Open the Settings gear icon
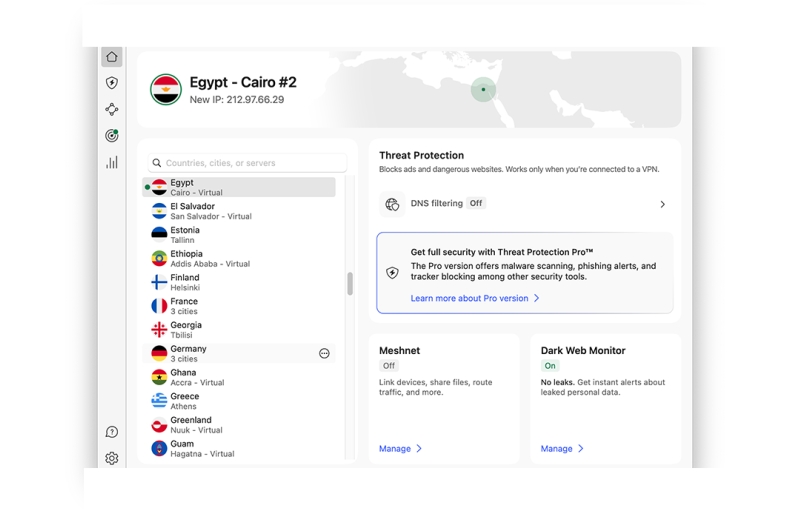The image size is (790, 523). click(112, 458)
